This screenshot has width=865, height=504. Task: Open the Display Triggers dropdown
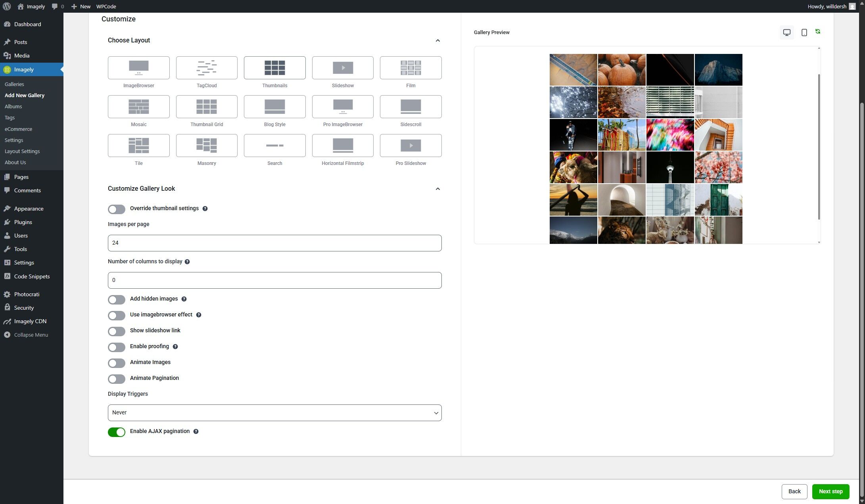click(x=274, y=413)
